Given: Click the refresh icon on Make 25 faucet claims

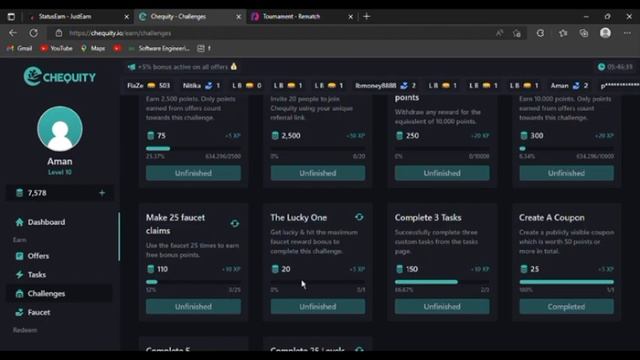Looking at the screenshot, I should pos(235,224).
